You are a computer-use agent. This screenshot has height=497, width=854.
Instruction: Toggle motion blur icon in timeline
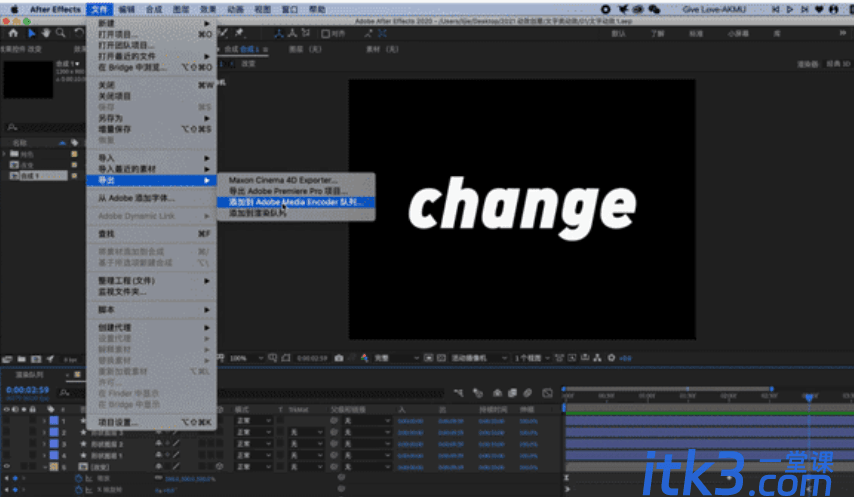click(x=527, y=392)
